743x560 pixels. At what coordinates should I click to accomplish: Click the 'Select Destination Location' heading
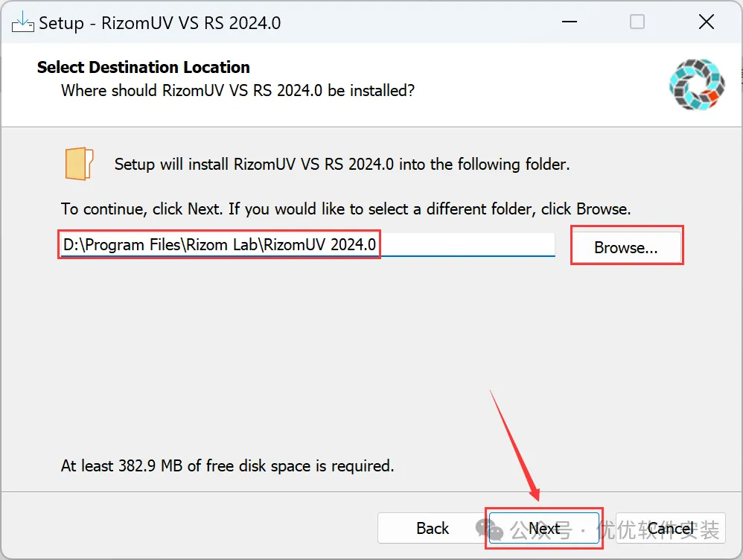pos(143,67)
